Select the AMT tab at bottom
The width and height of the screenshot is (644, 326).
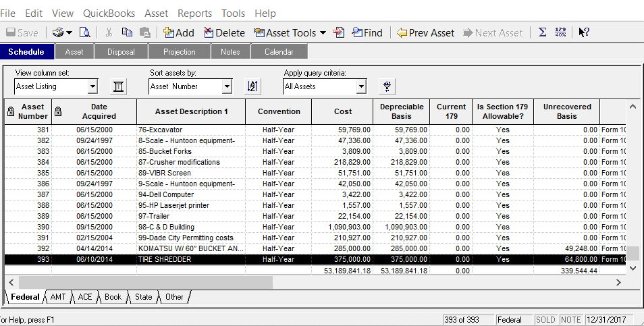pyautogui.click(x=58, y=297)
